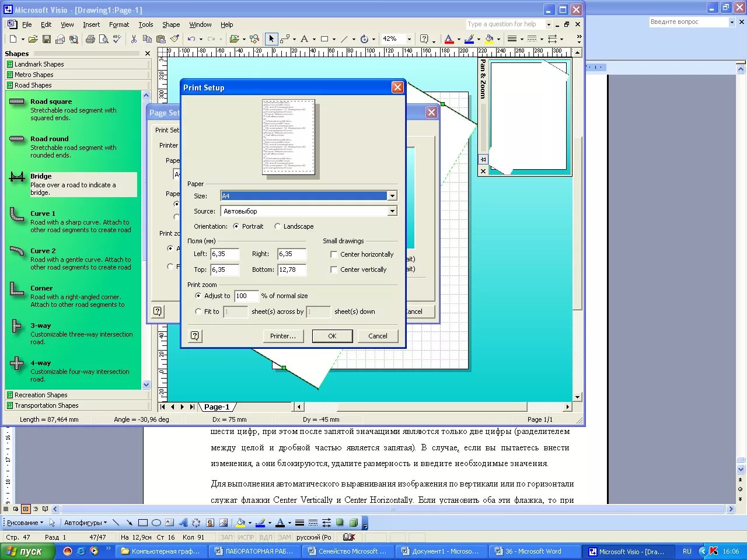Click the Cut scissors icon
The height and width of the screenshot is (560, 747).
coord(134,39)
